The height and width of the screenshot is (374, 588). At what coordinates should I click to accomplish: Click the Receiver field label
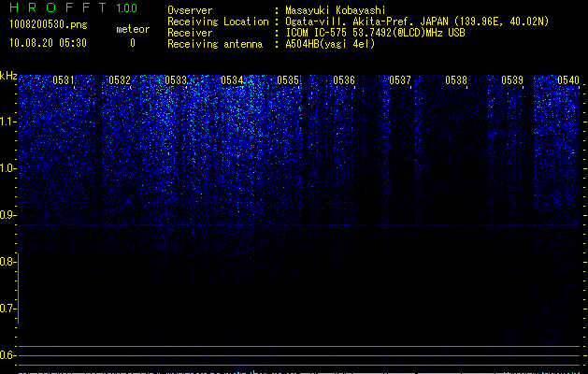click(x=190, y=33)
